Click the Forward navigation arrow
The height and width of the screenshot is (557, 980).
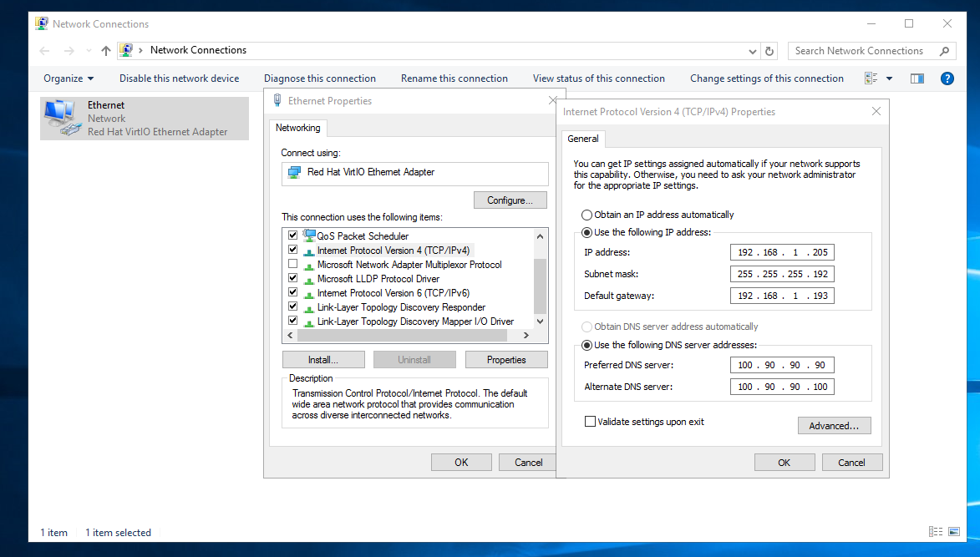tap(69, 51)
